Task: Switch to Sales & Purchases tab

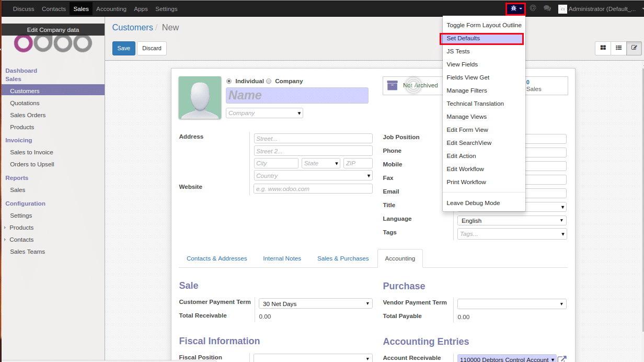Action: point(343,258)
